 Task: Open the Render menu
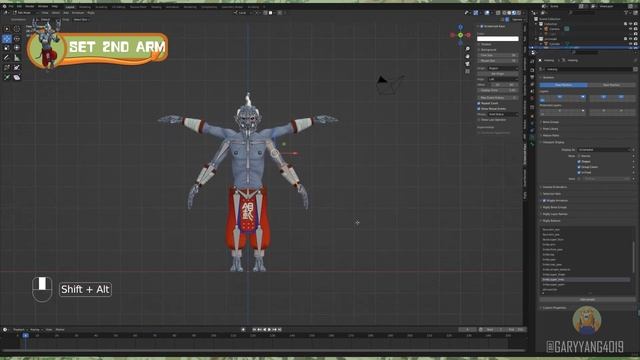30,7
